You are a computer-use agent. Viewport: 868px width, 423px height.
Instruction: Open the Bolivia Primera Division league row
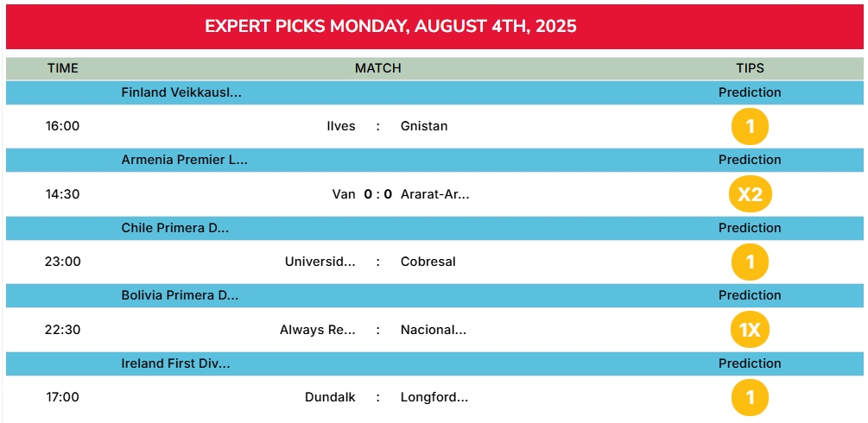434,295
